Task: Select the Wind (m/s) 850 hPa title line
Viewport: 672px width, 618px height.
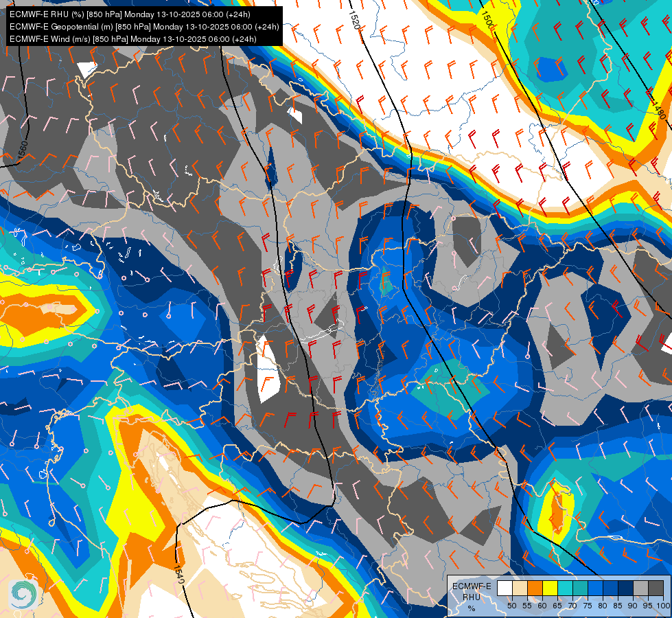Action: 133,39
